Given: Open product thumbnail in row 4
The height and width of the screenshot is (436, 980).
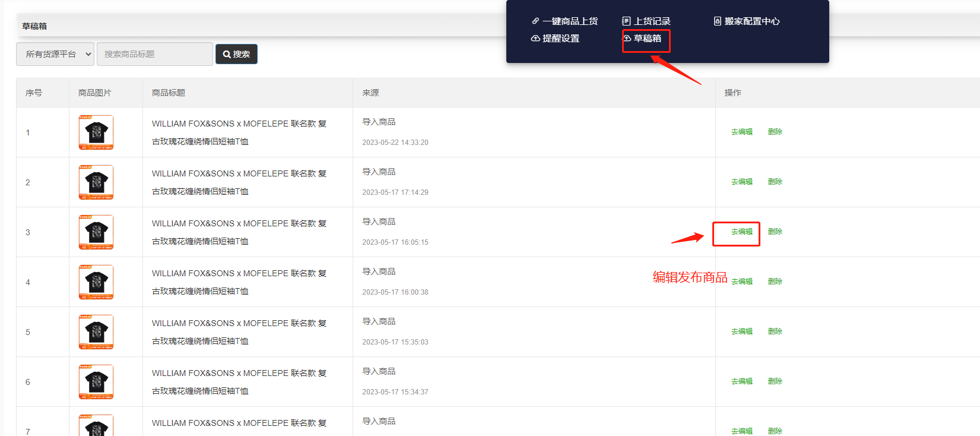Looking at the screenshot, I should 96,282.
